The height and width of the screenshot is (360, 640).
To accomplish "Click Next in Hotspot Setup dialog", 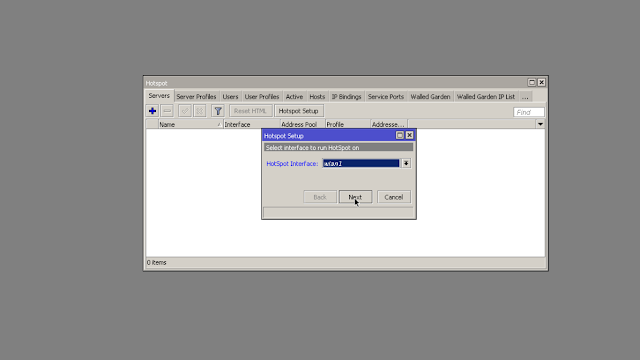I will point(355,197).
